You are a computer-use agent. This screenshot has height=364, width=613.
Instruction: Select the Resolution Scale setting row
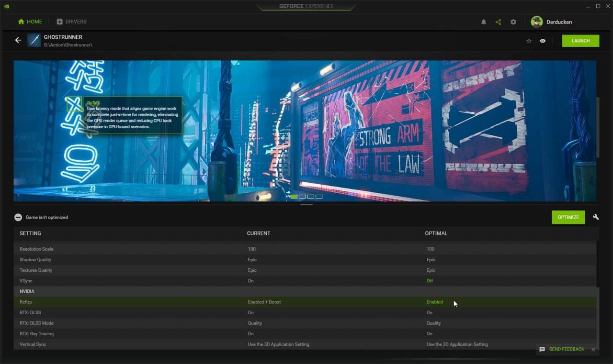point(305,249)
